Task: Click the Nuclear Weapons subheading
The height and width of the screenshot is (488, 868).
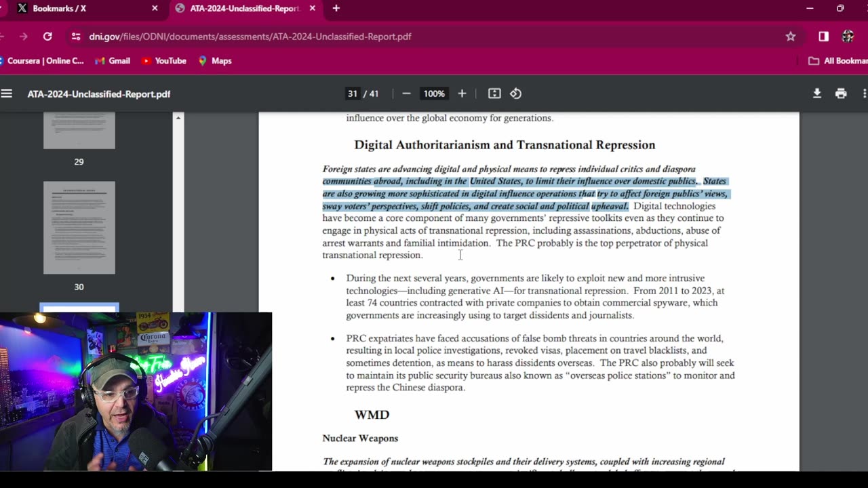Action: pos(360,439)
